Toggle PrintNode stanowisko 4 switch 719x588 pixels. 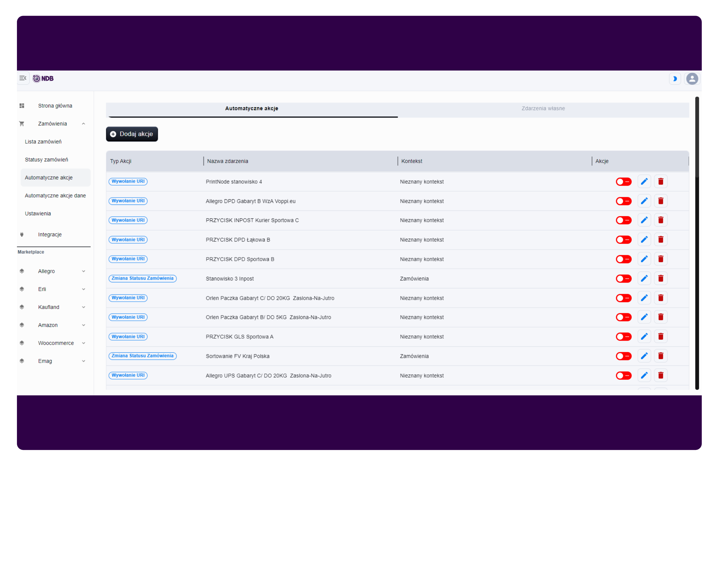[x=623, y=181]
